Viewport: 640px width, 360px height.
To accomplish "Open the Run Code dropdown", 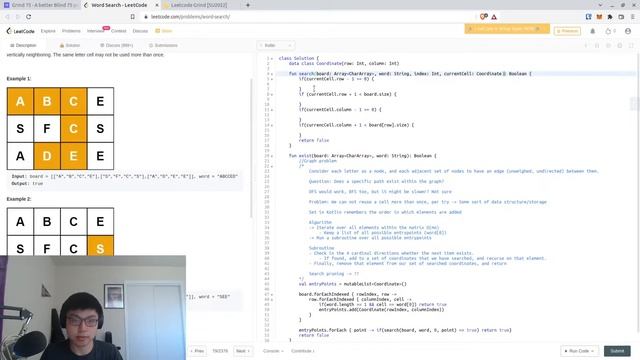I will click(x=579, y=351).
